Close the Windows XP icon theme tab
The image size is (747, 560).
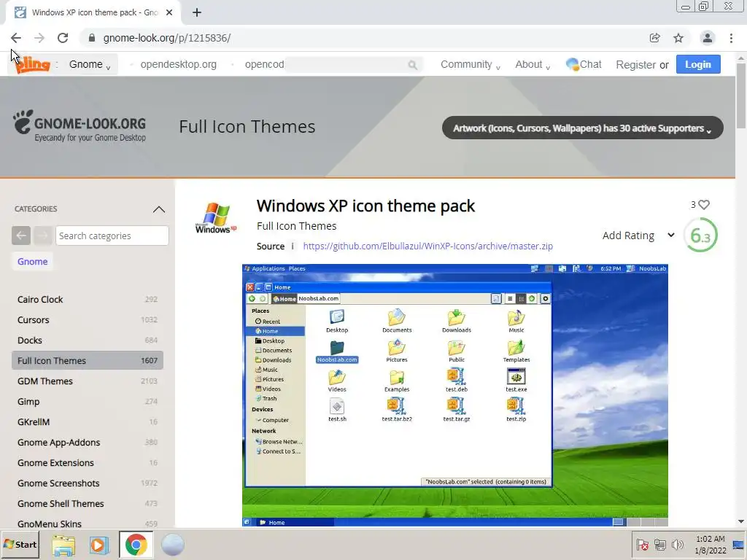pos(169,13)
